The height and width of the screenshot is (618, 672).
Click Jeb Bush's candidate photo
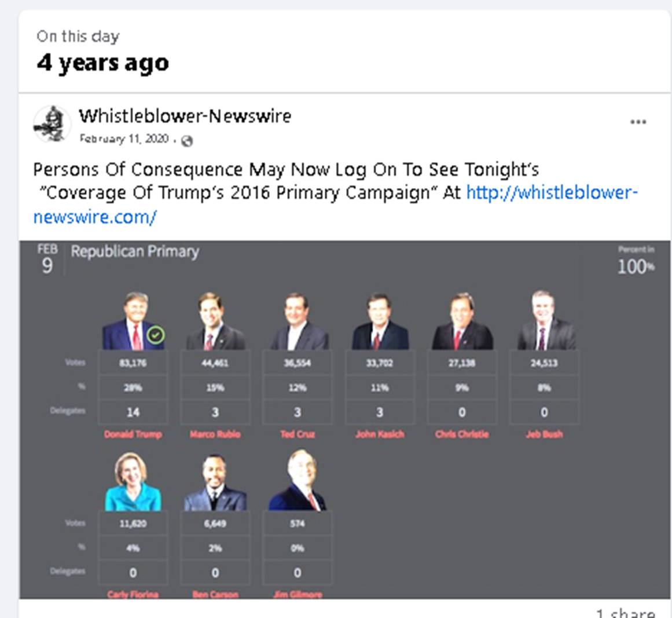[545, 320]
